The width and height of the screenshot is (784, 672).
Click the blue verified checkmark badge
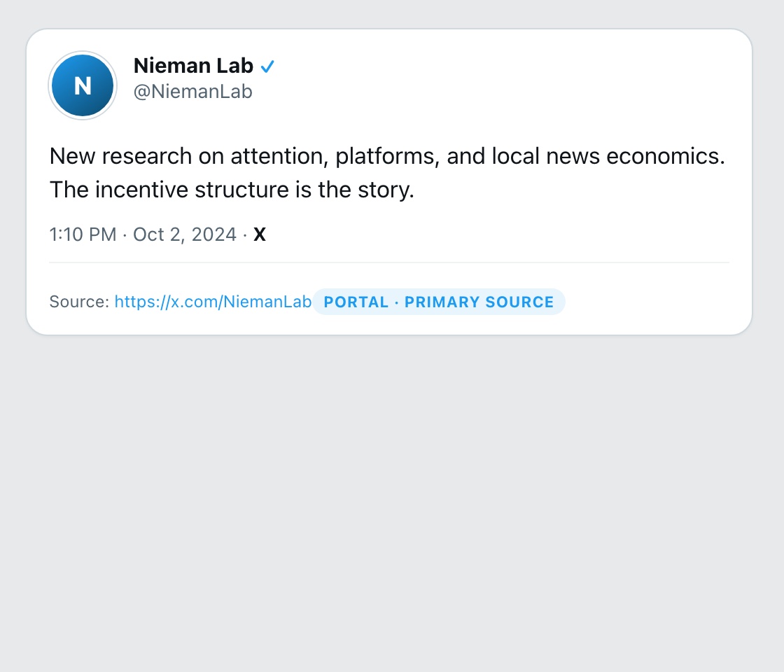pyautogui.click(x=267, y=66)
